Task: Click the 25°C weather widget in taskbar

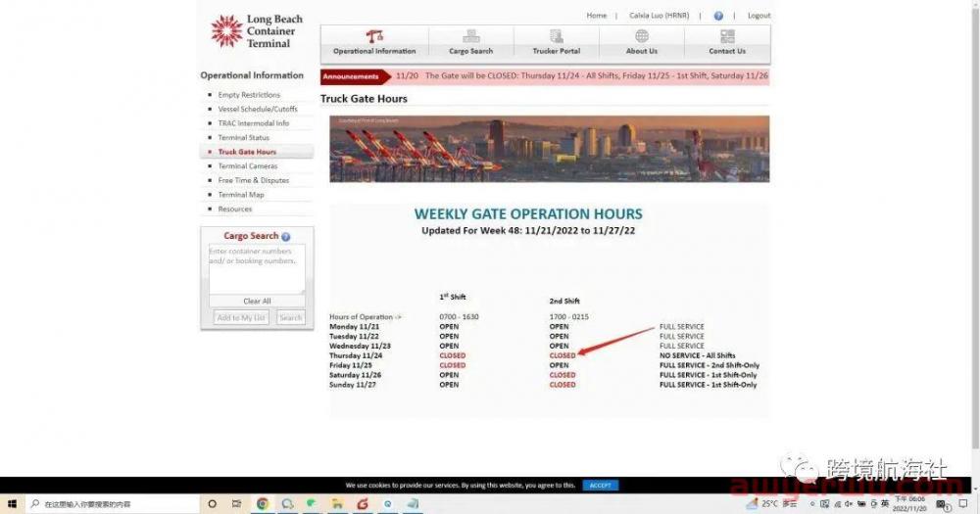Action: [772, 504]
